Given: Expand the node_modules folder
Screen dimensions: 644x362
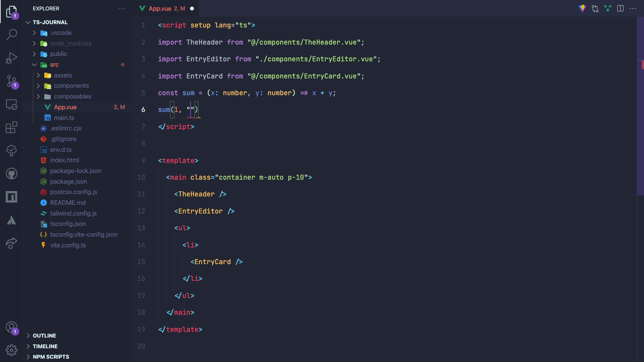Looking at the screenshot, I should click(x=34, y=43).
